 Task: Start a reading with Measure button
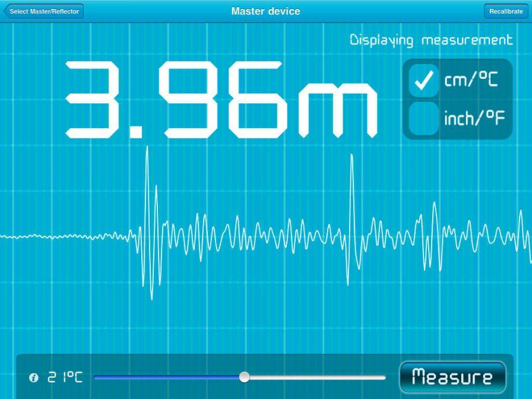coord(452,377)
